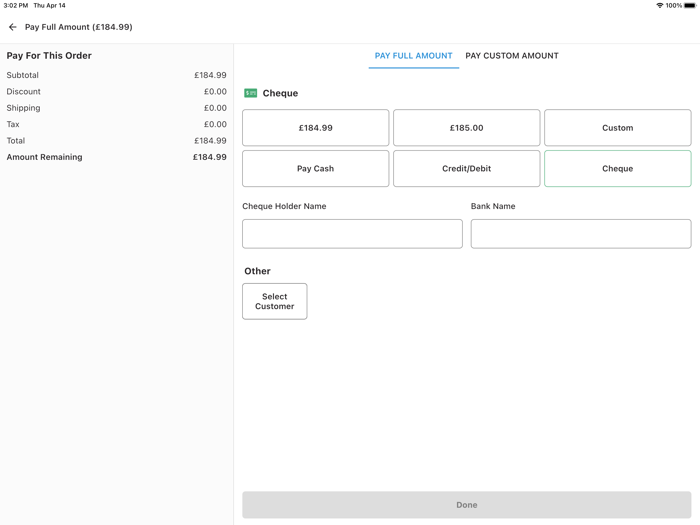Tap the Subtotal row in order summary
The width and height of the screenshot is (700, 525).
pos(116,75)
